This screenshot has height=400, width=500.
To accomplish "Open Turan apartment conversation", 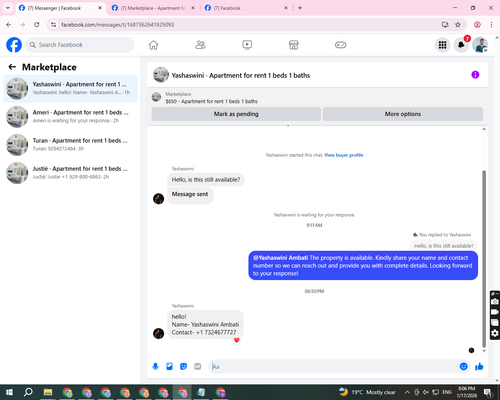I will pos(70,144).
